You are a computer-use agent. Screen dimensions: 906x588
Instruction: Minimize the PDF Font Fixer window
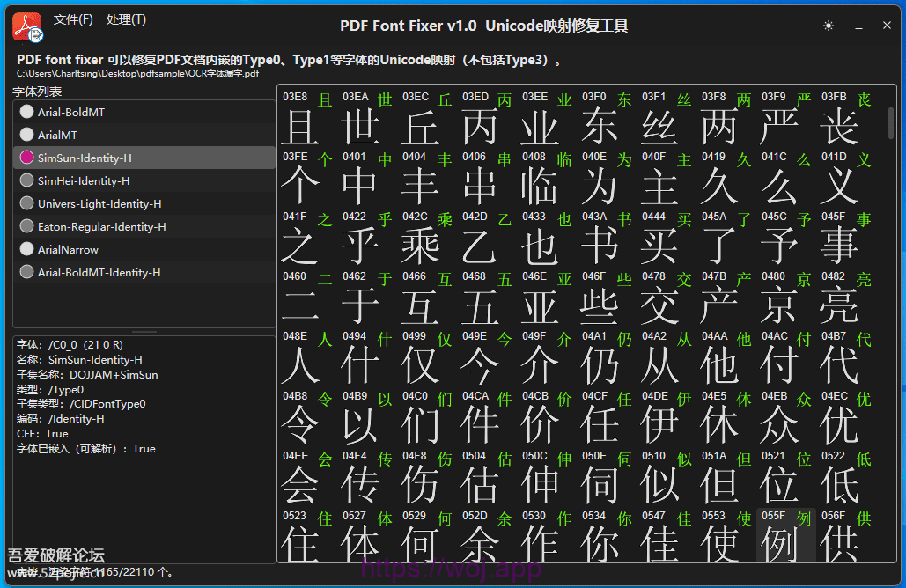(858, 26)
